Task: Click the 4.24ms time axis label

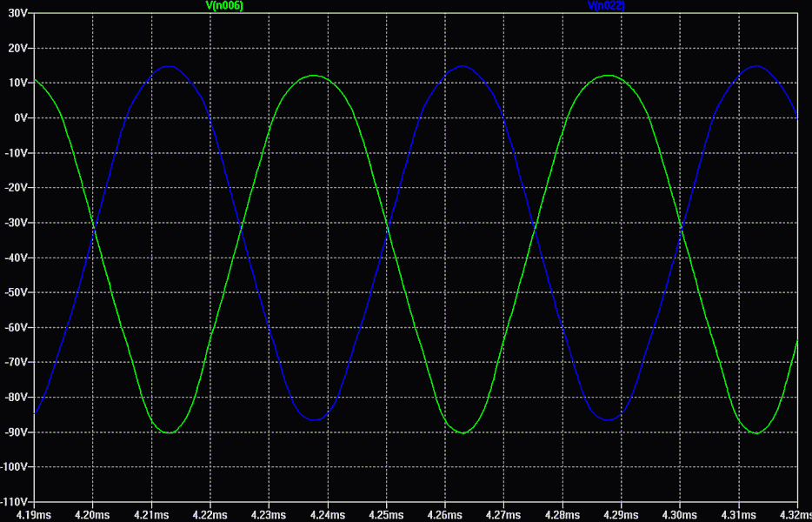Action: coord(327,516)
